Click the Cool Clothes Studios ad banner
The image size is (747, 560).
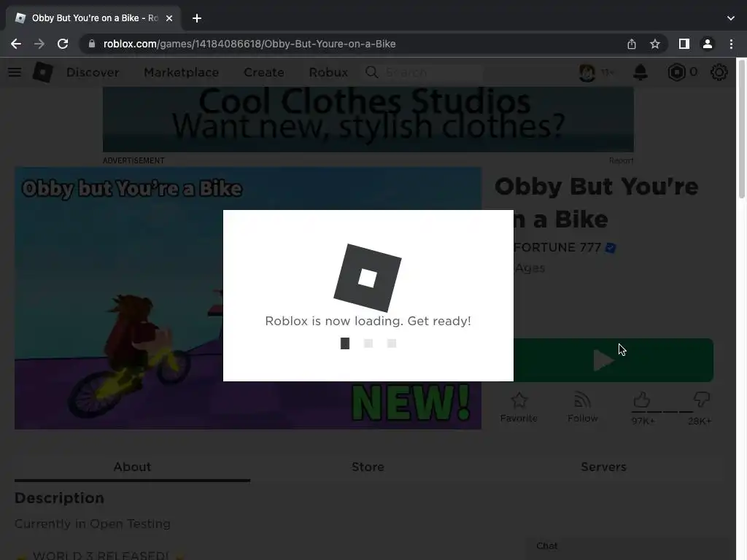368,120
